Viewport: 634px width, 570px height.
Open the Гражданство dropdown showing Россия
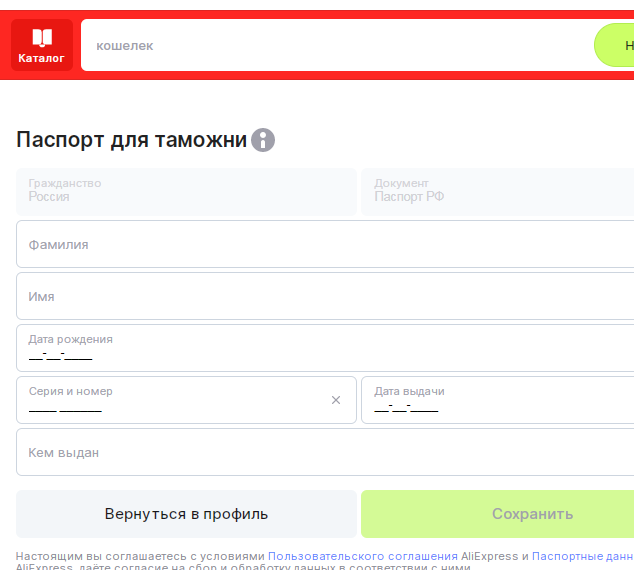186,191
